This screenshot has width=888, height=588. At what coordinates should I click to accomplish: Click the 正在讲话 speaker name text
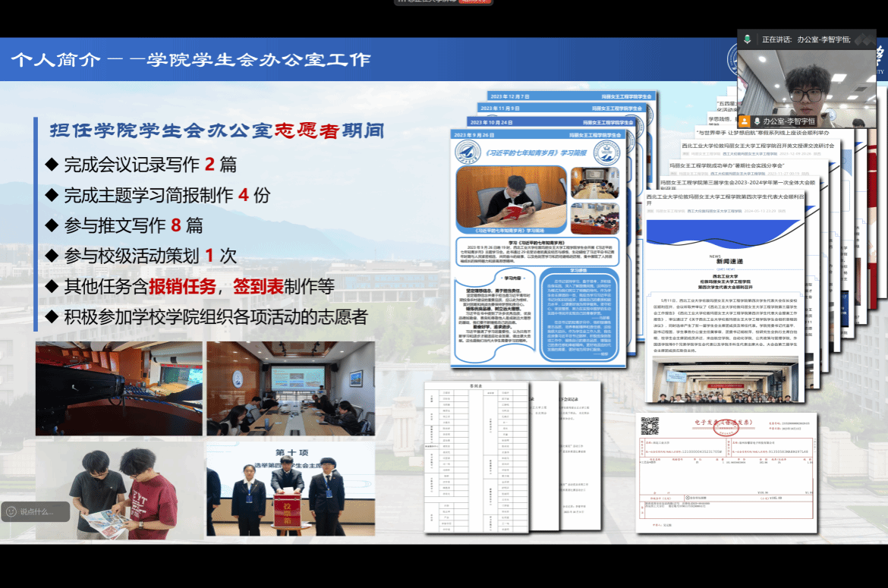(x=823, y=39)
